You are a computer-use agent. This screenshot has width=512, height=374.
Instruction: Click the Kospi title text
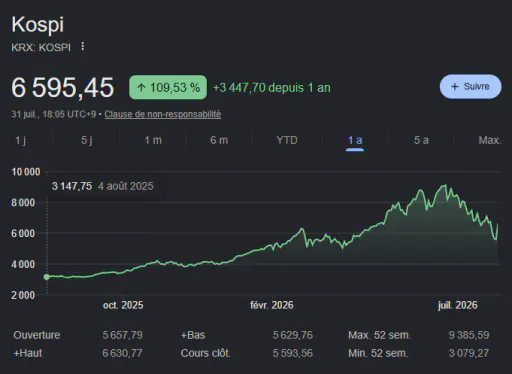pos(38,24)
